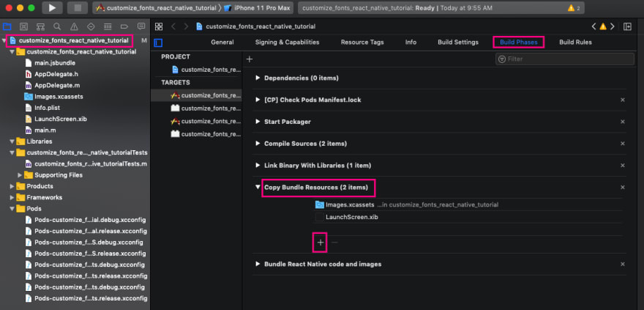The image size is (644, 310).
Task: Expand Check Pods Manifest.lock phase
Action: (258, 100)
